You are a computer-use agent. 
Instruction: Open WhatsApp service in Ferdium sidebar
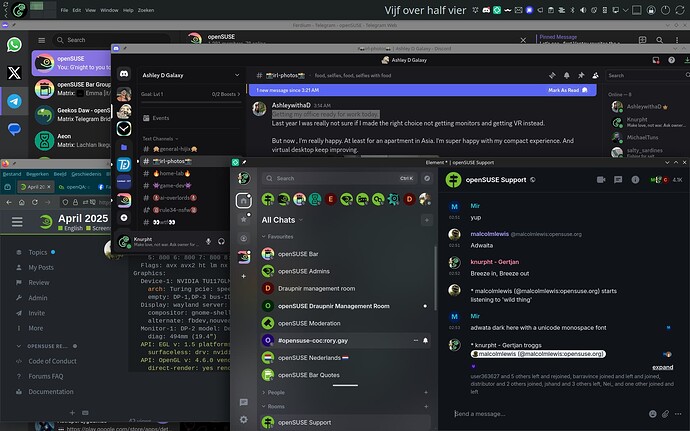14,45
